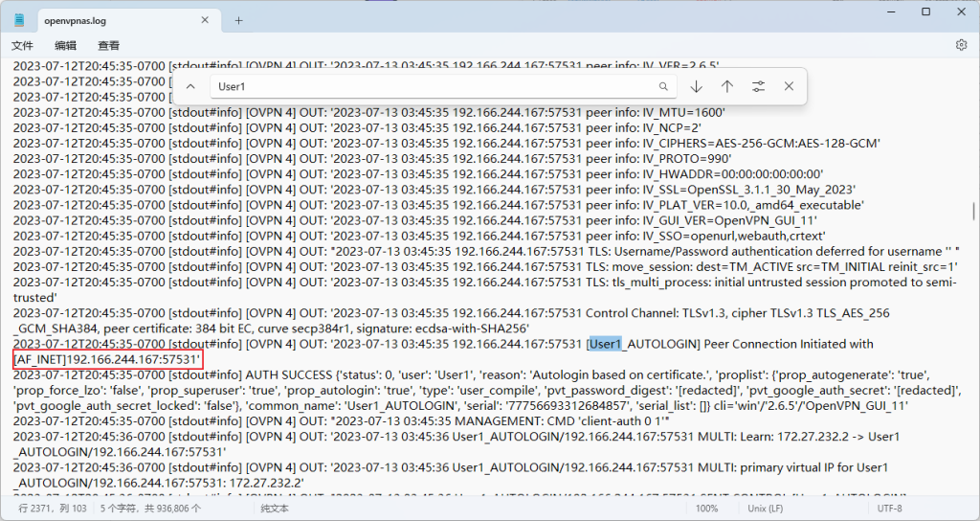Close the find bar

(x=789, y=86)
